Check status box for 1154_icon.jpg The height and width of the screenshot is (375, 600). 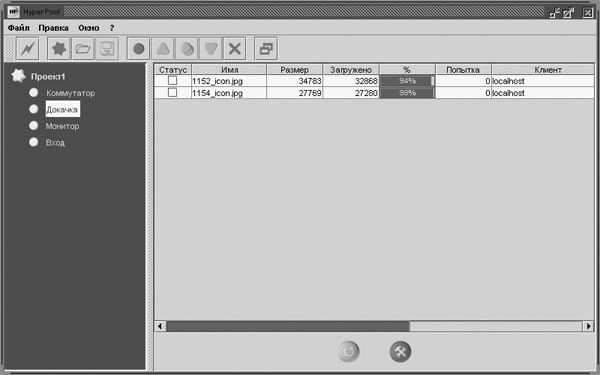(x=173, y=93)
